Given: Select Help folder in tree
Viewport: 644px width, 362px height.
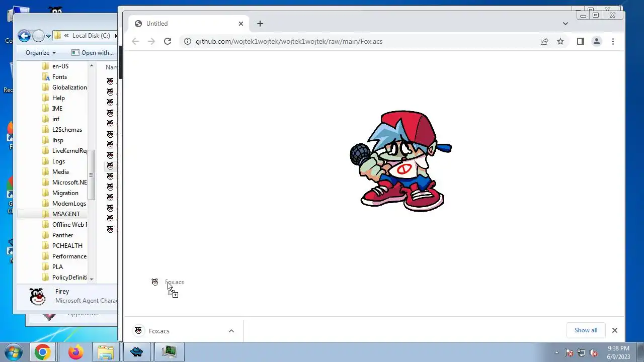Looking at the screenshot, I should (x=58, y=98).
